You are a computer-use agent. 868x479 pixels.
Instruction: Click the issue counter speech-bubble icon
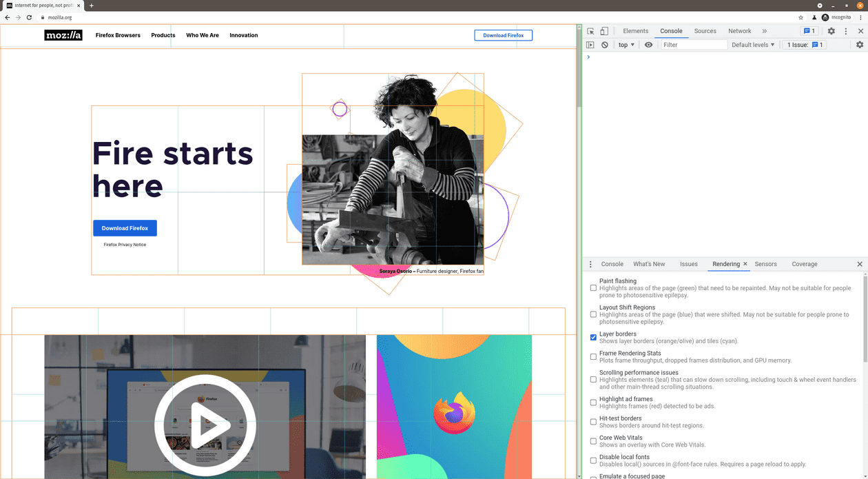[807, 31]
